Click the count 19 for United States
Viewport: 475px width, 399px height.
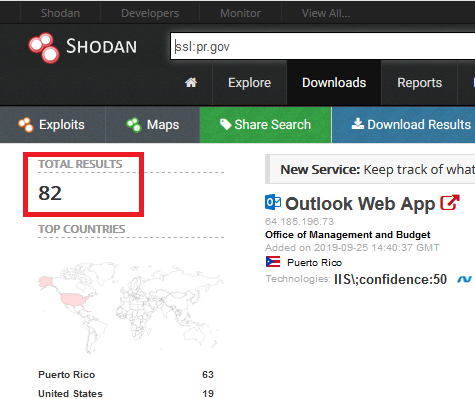[x=208, y=394]
